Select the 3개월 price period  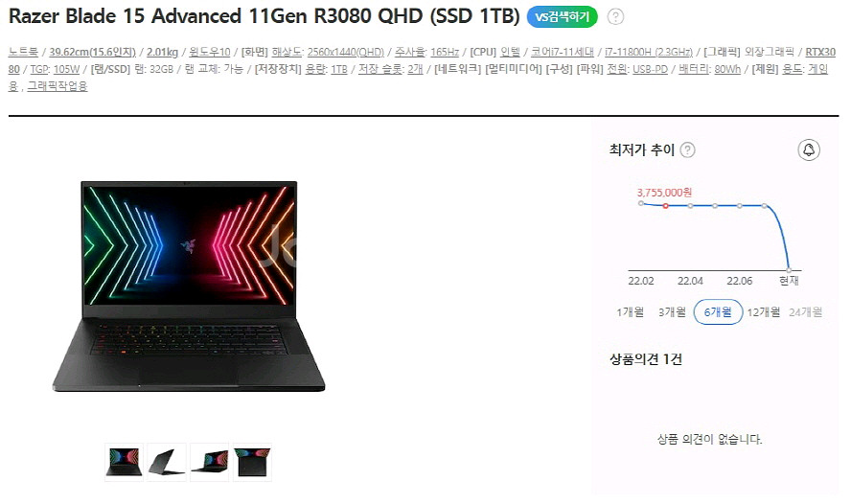pyautogui.click(x=672, y=312)
